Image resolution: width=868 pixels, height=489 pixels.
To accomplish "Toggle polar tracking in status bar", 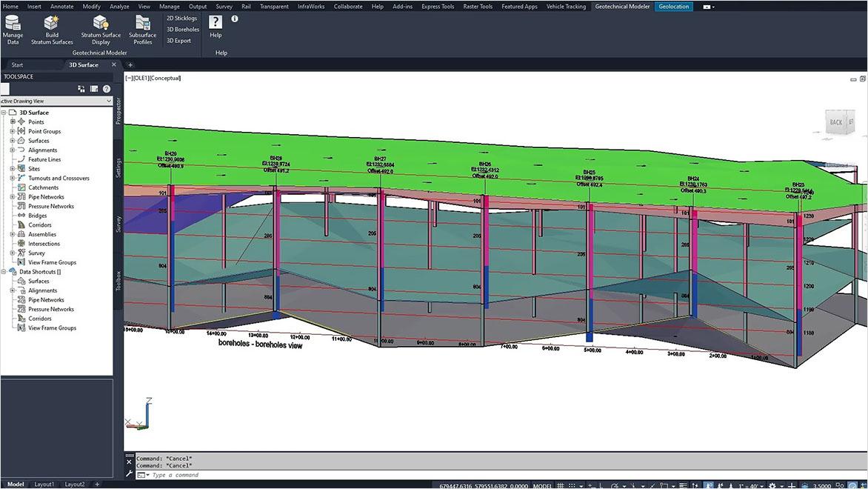I will coord(615,485).
